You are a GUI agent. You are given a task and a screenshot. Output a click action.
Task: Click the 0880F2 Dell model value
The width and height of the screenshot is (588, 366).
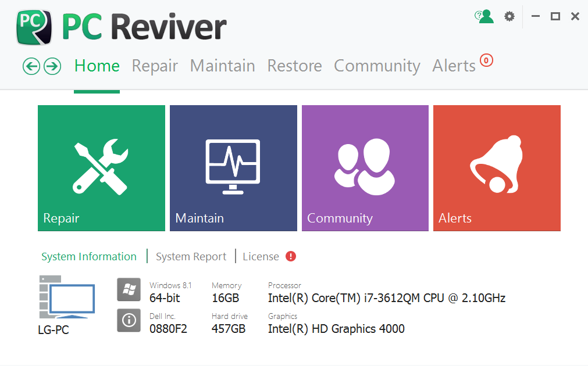pos(168,329)
